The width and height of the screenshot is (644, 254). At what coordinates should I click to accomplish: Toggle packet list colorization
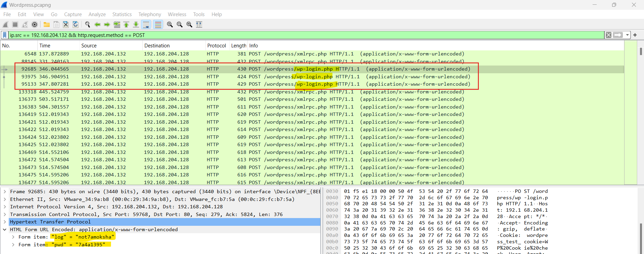click(158, 25)
